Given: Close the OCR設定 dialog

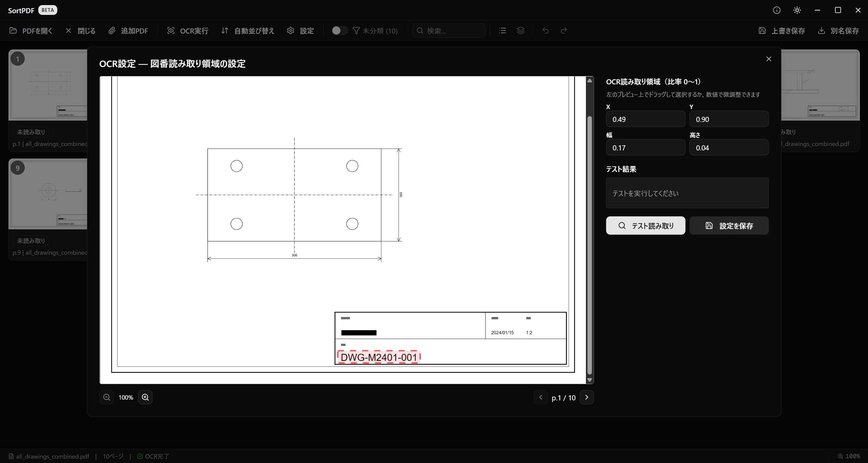Looking at the screenshot, I should (769, 59).
